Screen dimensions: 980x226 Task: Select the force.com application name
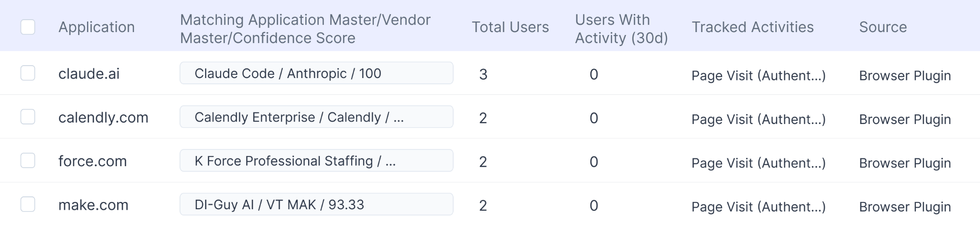92,161
